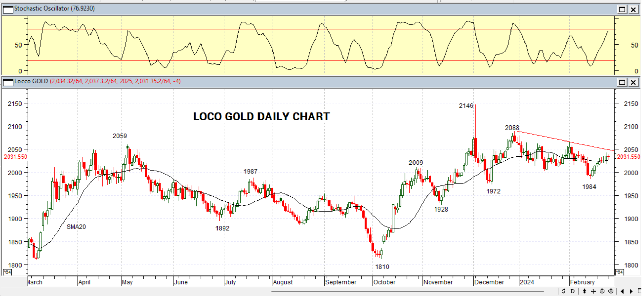This screenshot has width=644, height=296.
Task: Click the '64 box beside the right price axis
Action: pyautogui.click(x=619, y=272)
